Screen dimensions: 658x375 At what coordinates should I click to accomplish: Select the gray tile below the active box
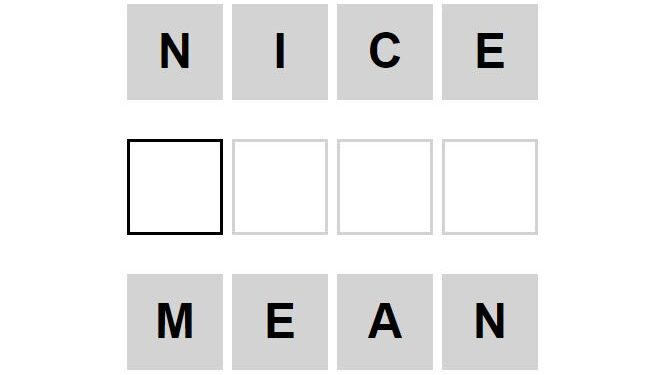pos(175,322)
